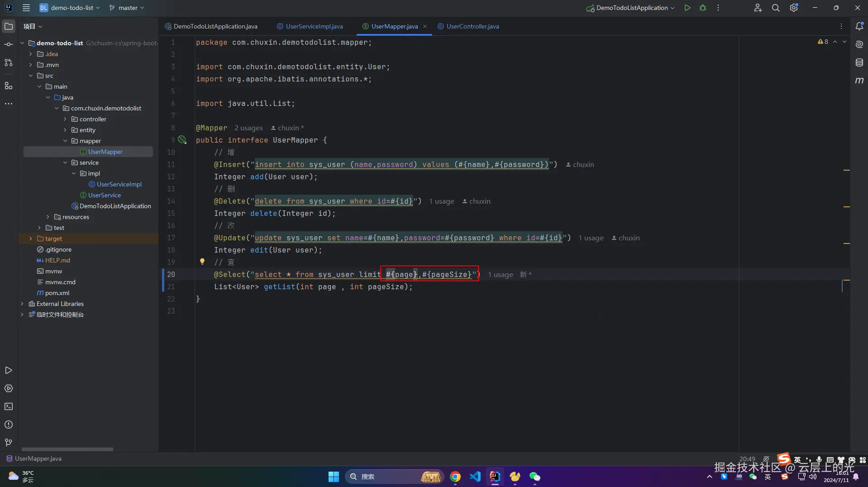Show more tool windows ellipsis in left sidebar
This screenshot has height=487, width=868.
9,104
